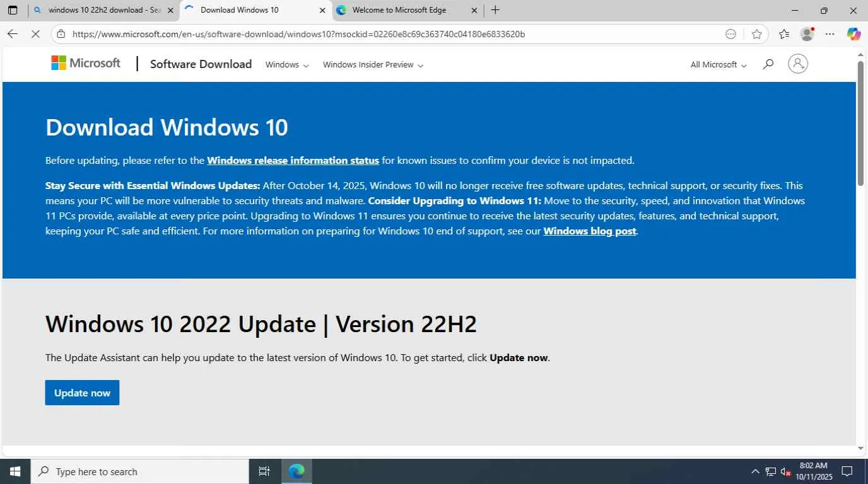868x484 pixels.
Task: Open the Edge profile avatar
Action: [807, 34]
